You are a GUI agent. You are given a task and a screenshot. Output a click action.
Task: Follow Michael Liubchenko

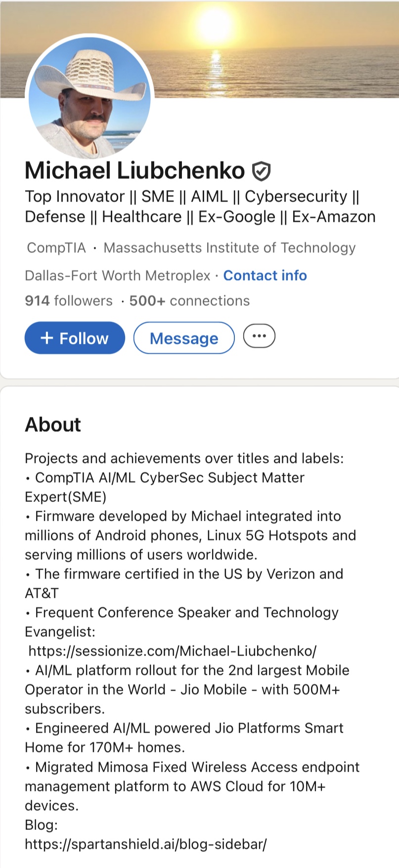[x=75, y=338]
